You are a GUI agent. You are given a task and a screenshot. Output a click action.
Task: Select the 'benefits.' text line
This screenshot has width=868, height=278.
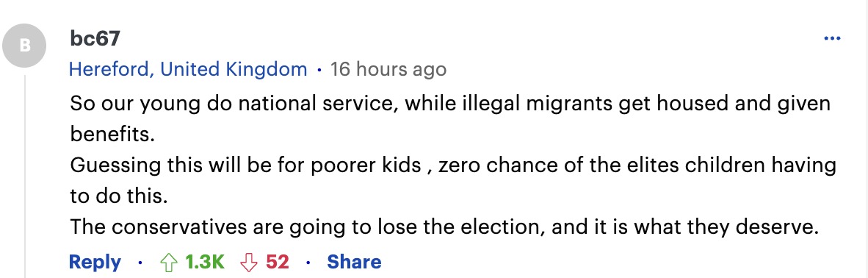click(x=112, y=135)
